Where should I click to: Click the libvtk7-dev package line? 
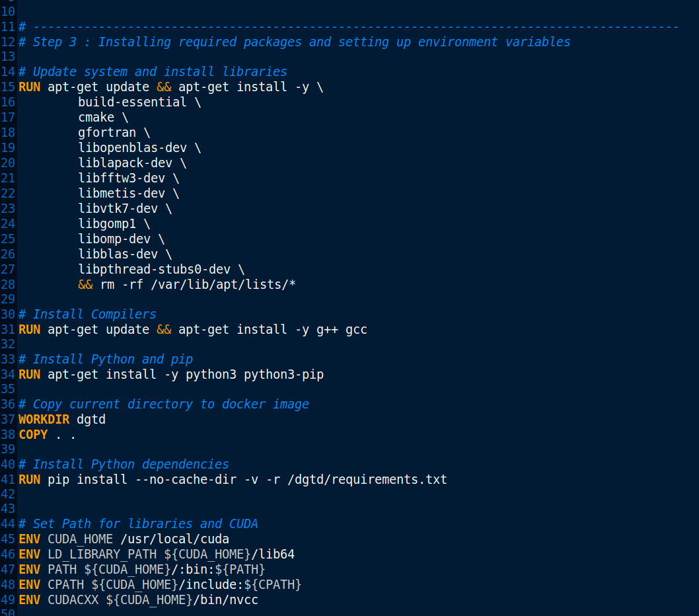118,208
